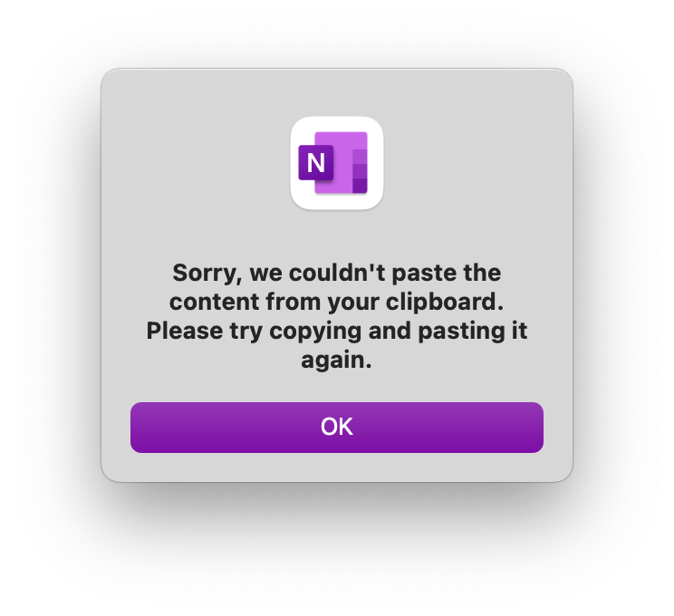Click the OK button
This screenshot has height=616, width=674.
pyautogui.click(x=337, y=428)
